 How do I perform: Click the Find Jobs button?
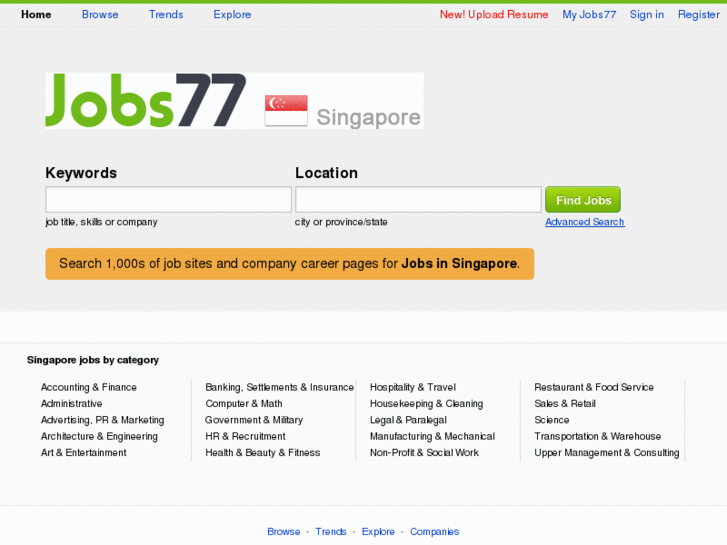tap(583, 199)
